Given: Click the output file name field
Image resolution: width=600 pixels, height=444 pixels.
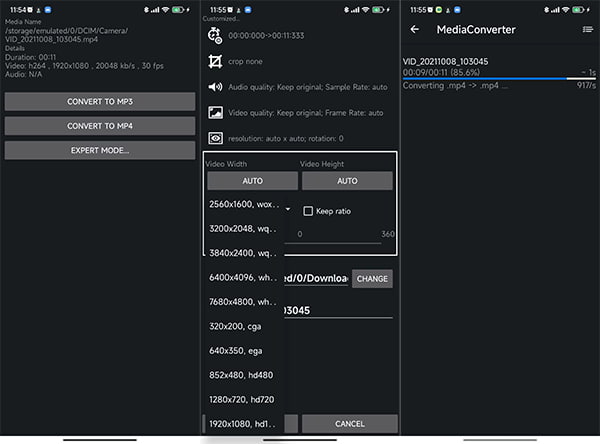Looking at the screenshot, I should [x=339, y=310].
